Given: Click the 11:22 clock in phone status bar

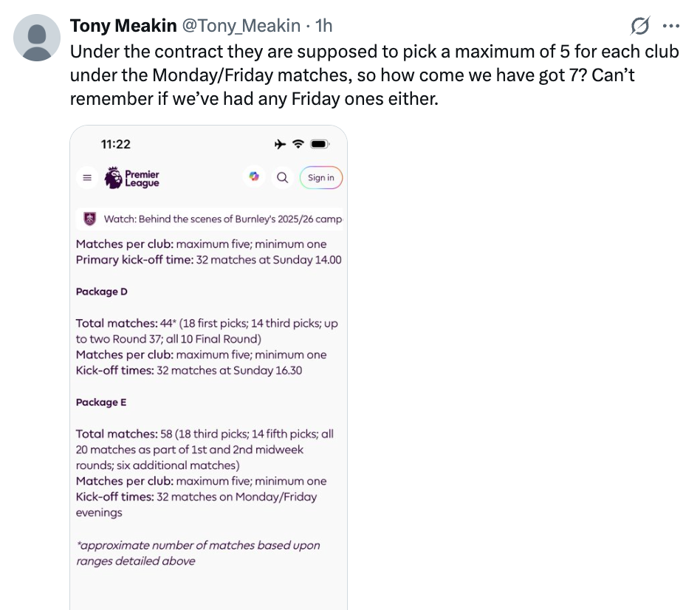Looking at the screenshot, I should click(x=116, y=144).
